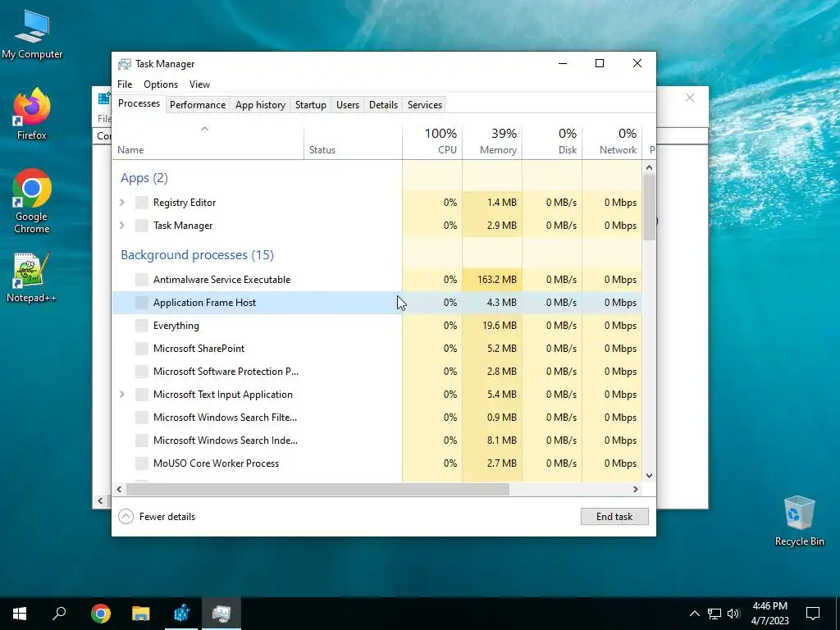
Task: Click the Background processes (15) heading
Action: [x=197, y=255]
